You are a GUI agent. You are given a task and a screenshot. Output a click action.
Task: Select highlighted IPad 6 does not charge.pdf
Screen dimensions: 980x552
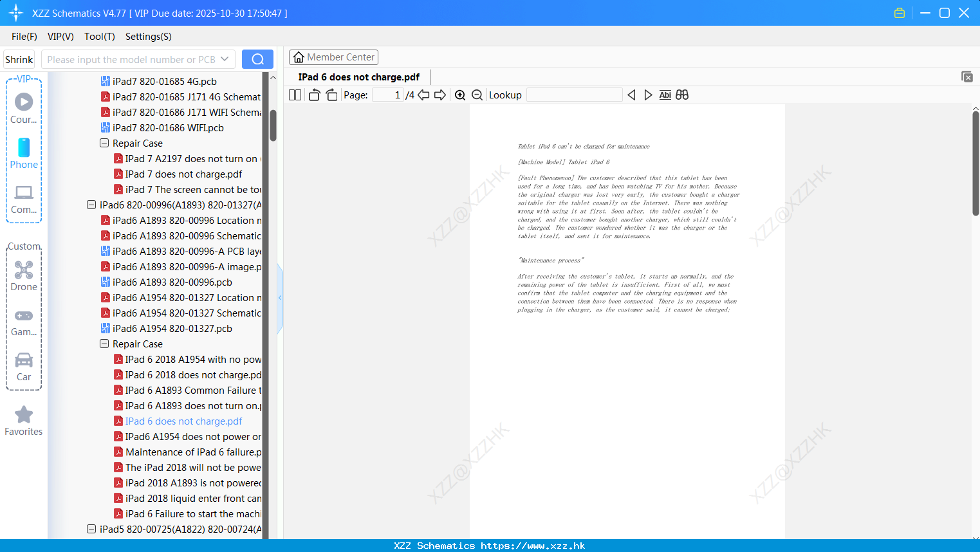click(x=178, y=421)
